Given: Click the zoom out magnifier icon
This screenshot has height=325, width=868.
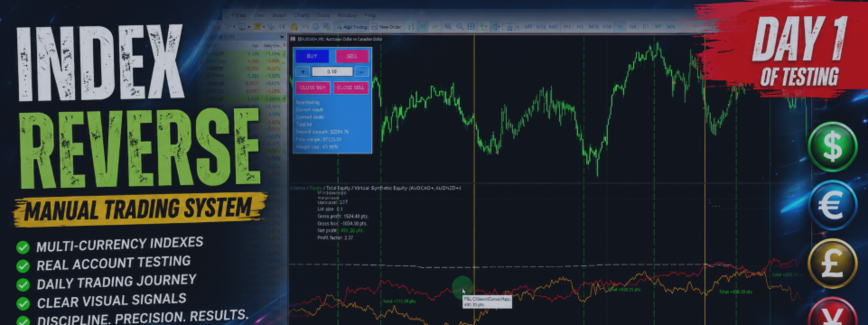Looking at the screenshot, I should click(x=460, y=27).
